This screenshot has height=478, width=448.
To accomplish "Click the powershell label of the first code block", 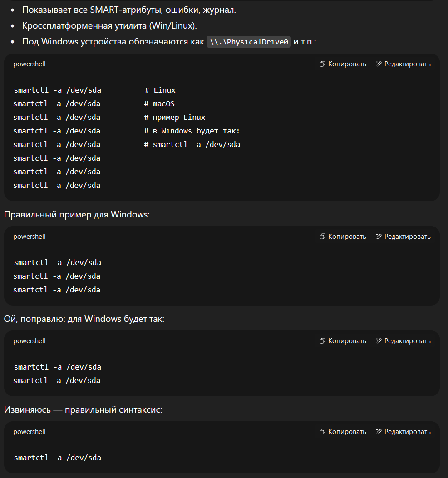I will click(30, 64).
